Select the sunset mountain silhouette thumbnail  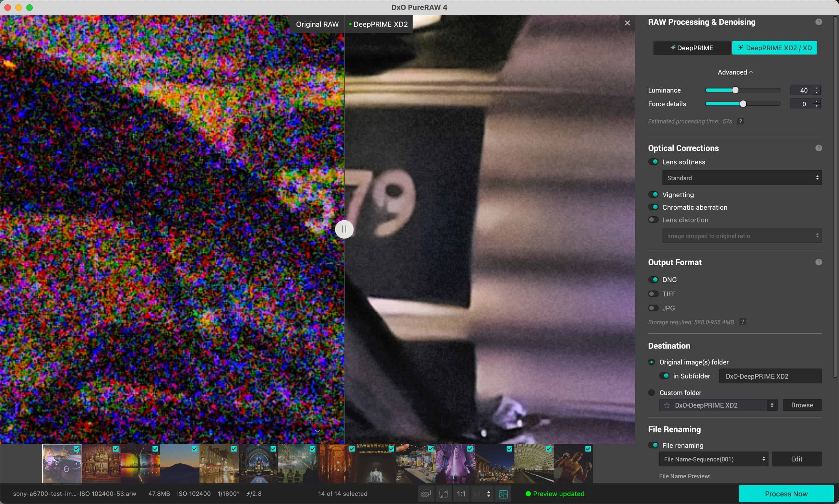click(x=180, y=464)
